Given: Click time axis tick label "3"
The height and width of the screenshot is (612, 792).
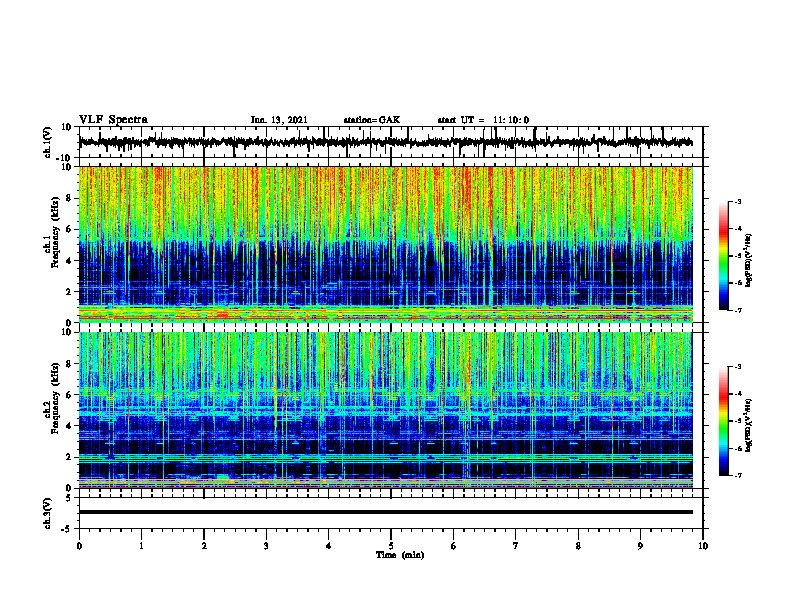Looking at the screenshot, I should (266, 546).
